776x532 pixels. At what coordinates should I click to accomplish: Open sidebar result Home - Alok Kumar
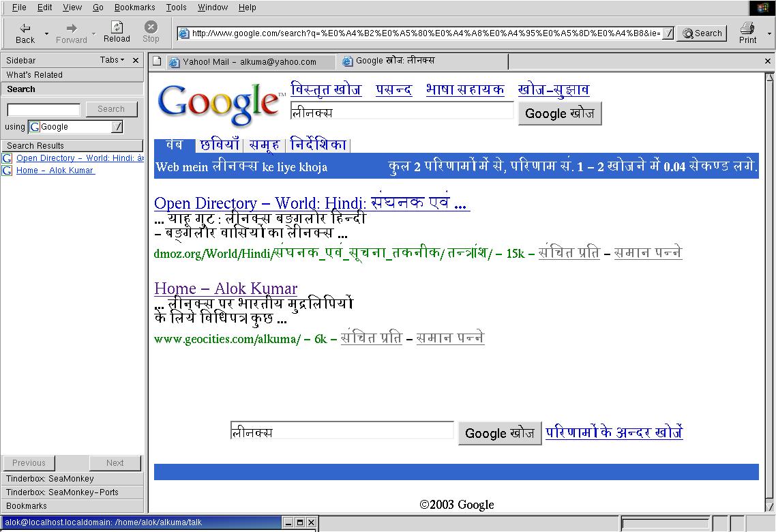click(55, 171)
